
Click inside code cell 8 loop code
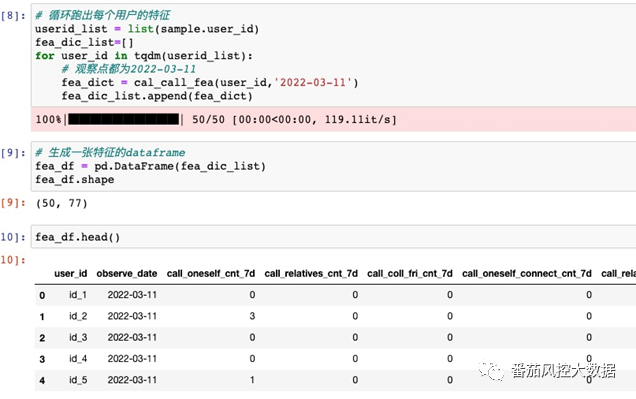[x=333, y=56]
